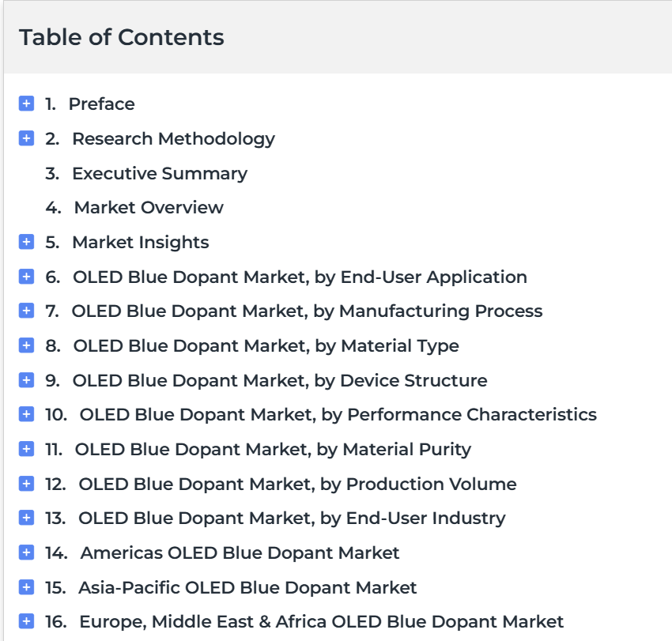
Task: Click plus icon beside Performance Characteristics
Action: tap(26, 414)
